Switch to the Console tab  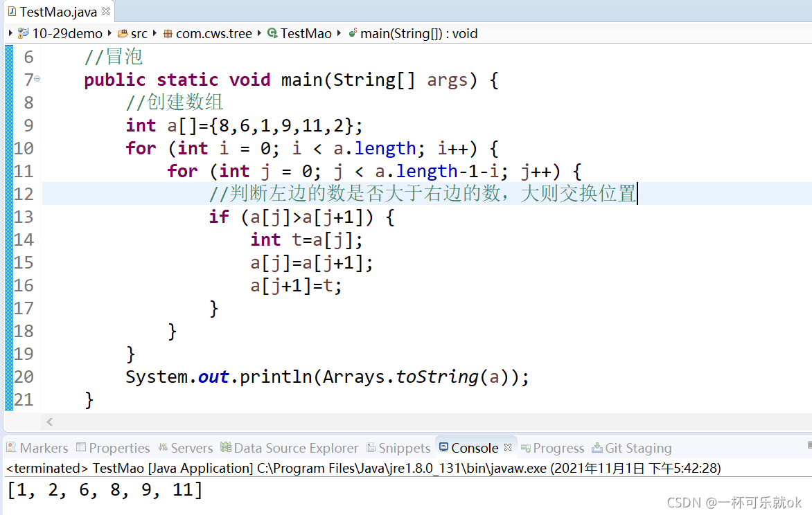468,448
